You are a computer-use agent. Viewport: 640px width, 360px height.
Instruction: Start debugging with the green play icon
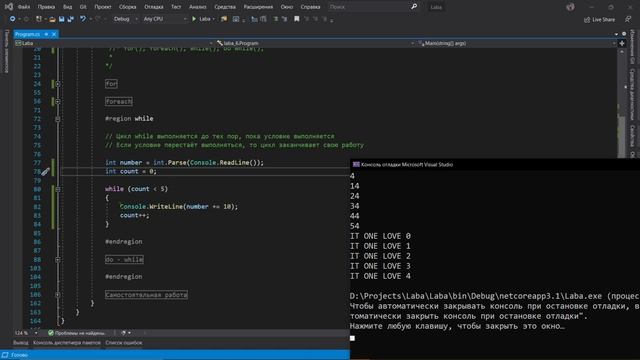click(194, 19)
